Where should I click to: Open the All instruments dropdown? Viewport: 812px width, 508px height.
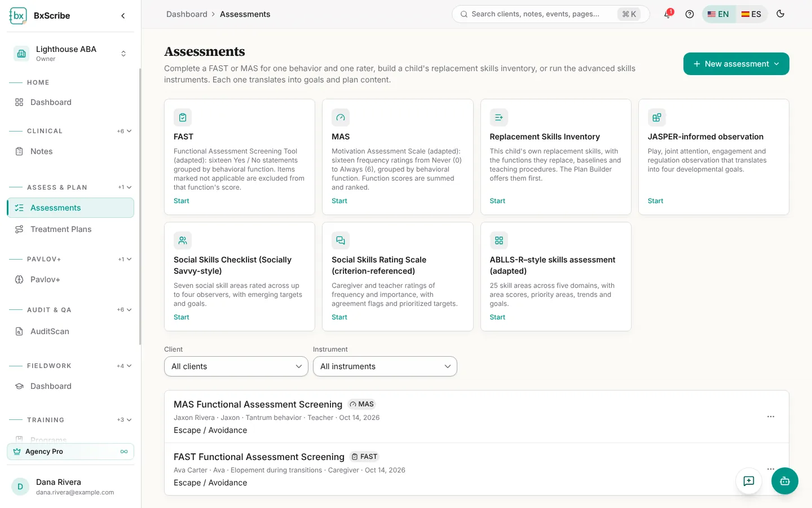pyautogui.click(x=385, y=366)
